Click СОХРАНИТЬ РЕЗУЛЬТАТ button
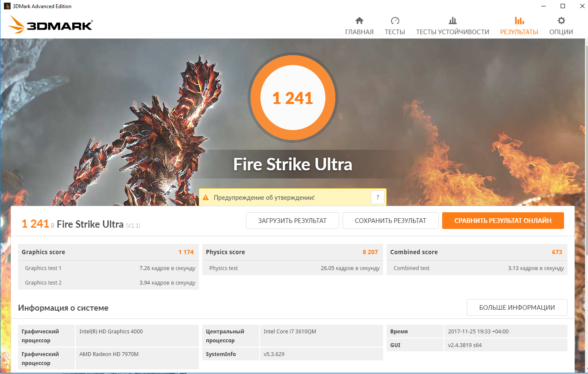 pyautogui.click(x=390, y=221)
